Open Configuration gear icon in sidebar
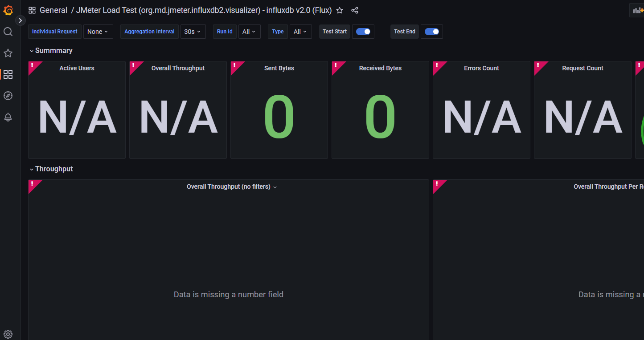The height and width of the screenshot is (340, 644). point(8,334)
